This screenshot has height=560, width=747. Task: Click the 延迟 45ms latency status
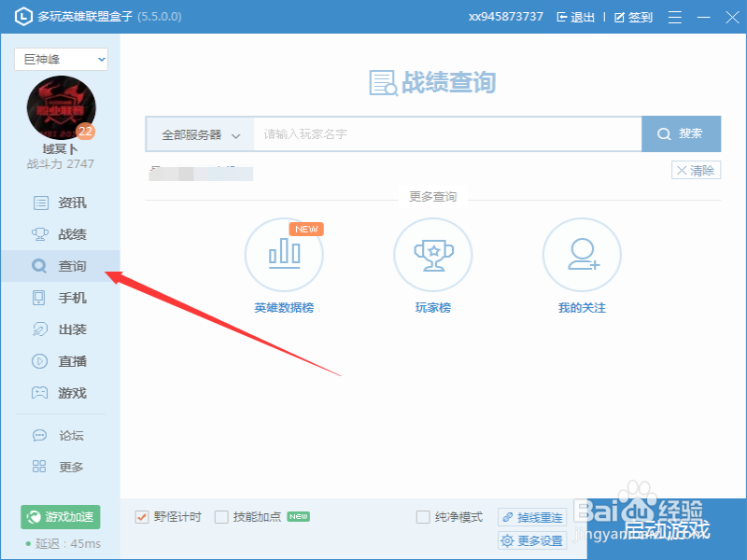(63, 543)
